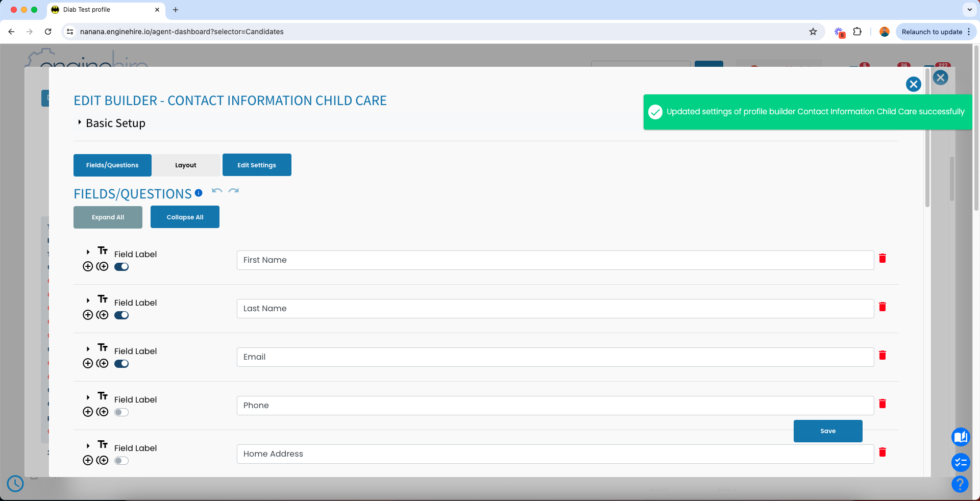Open the Chrome extensions puzzle icon

[x=857, y=32]
